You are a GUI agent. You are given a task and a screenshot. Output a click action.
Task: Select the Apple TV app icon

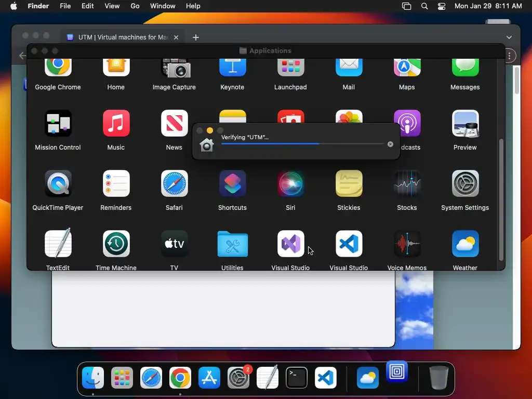[x=175, y=244]
